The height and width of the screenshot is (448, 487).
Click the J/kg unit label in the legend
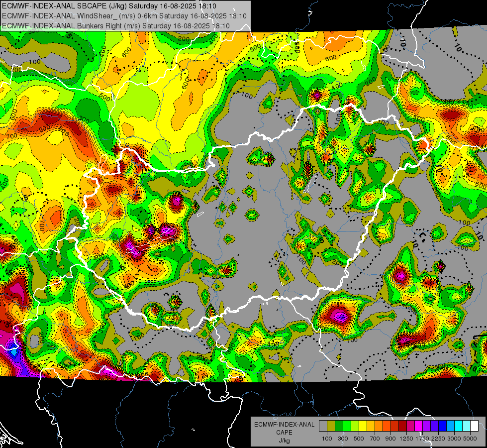pyautogui.click(x=284, y=441)
